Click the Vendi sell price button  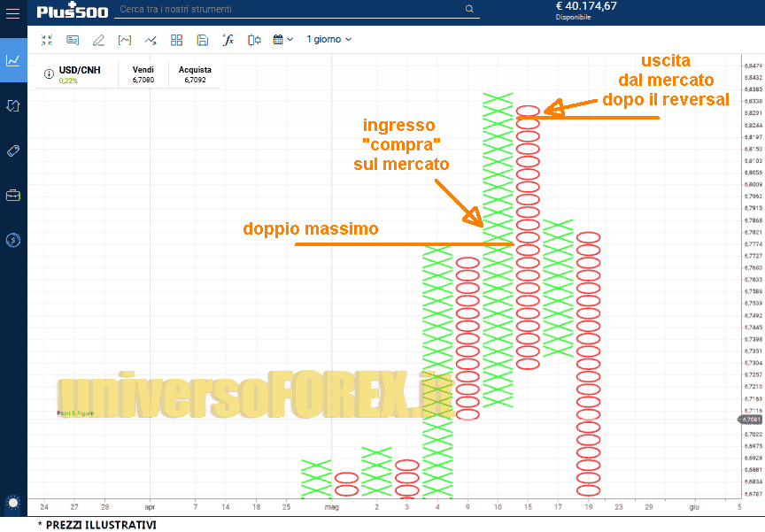click(x=143, y=74)
